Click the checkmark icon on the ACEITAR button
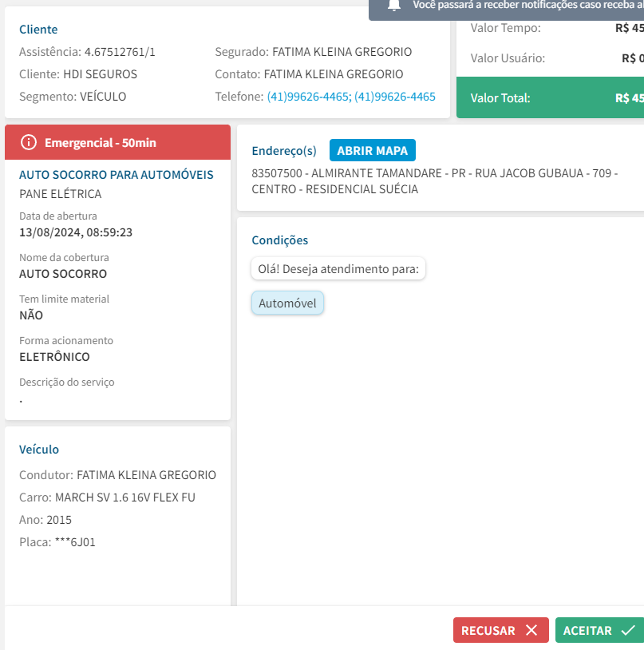Viewport: 644px width, 650px height. [x=627, y=631]
